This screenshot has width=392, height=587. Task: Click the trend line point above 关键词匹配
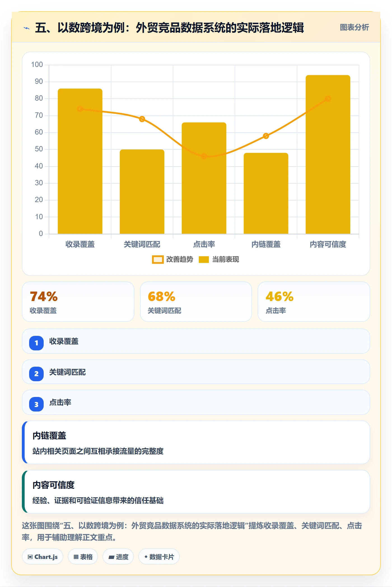point(142,119)
